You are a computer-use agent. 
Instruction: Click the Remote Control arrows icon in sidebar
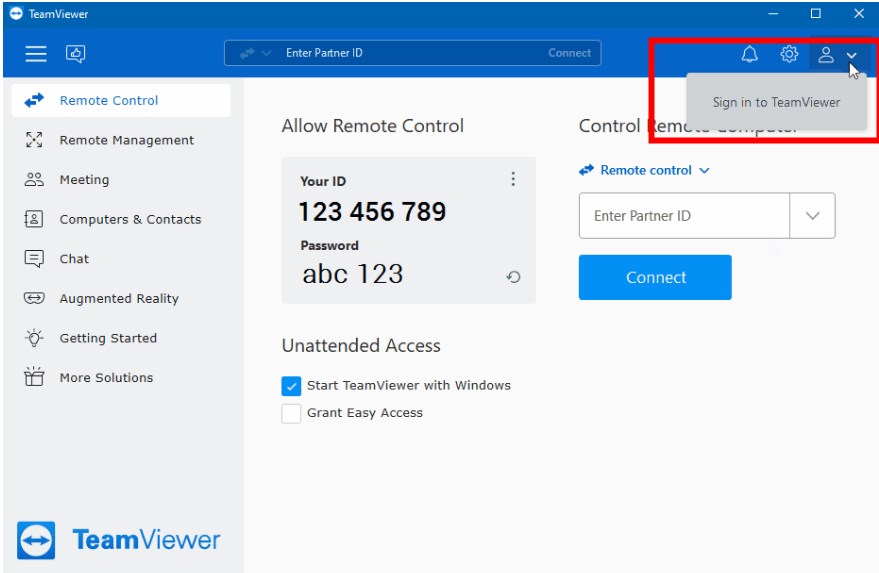[x=34, y=100]
